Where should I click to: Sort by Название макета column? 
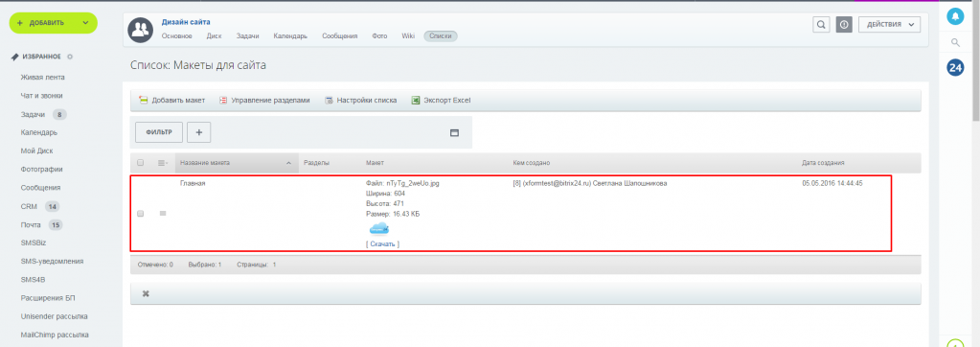(237, 163)
